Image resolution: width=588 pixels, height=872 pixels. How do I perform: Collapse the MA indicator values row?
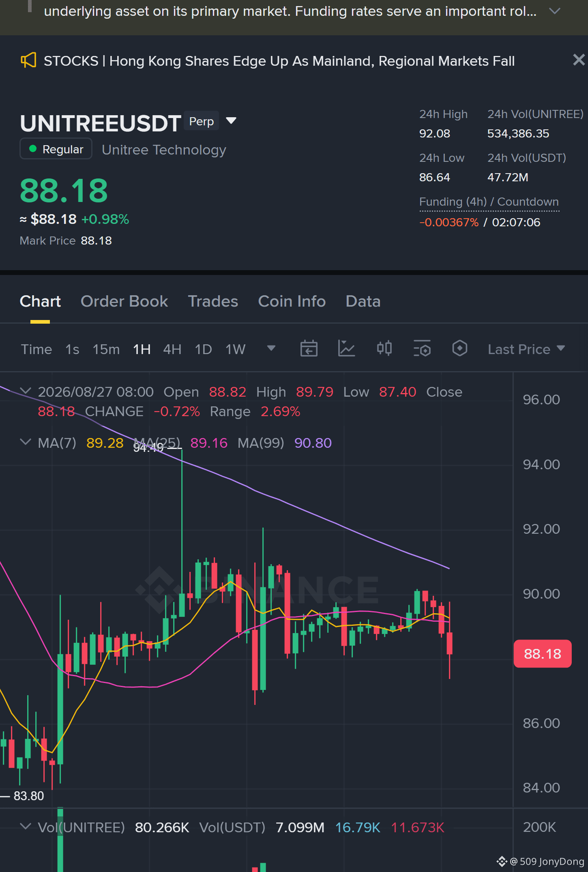(x=26, y=442)
